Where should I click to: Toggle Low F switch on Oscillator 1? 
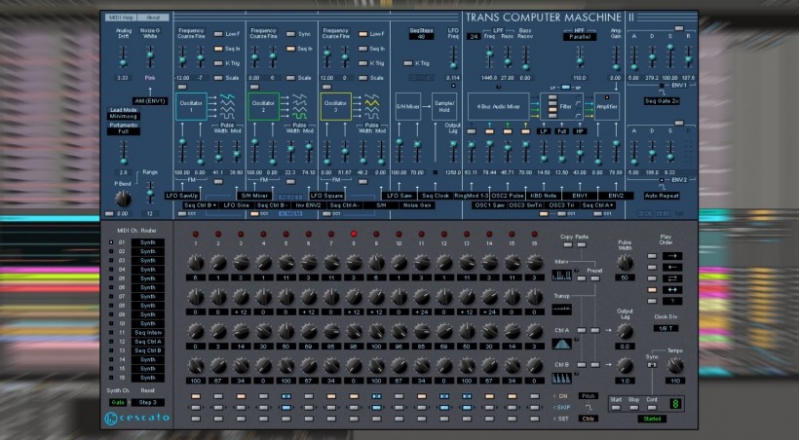pos(218,34)
